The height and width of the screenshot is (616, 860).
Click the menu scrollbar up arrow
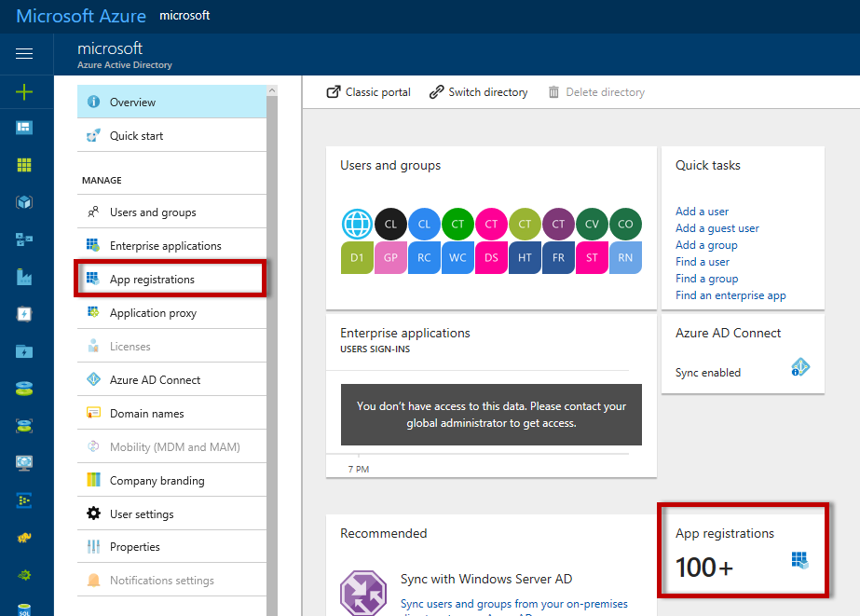272,90
